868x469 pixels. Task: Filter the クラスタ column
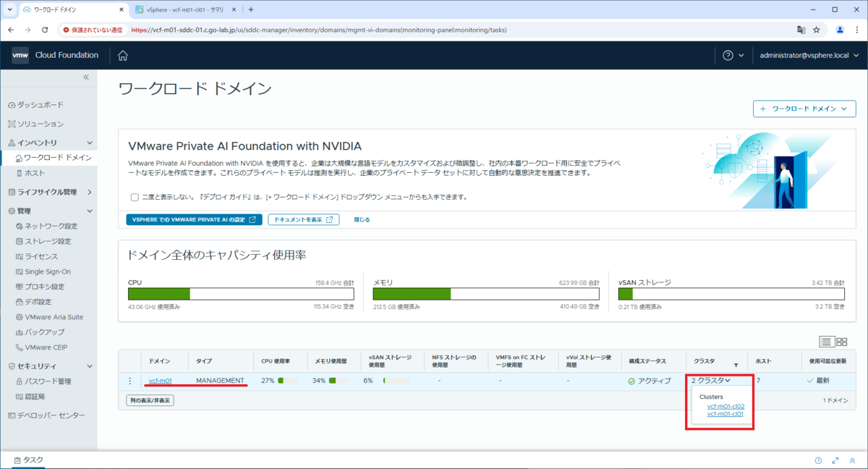tap(736, 366)
